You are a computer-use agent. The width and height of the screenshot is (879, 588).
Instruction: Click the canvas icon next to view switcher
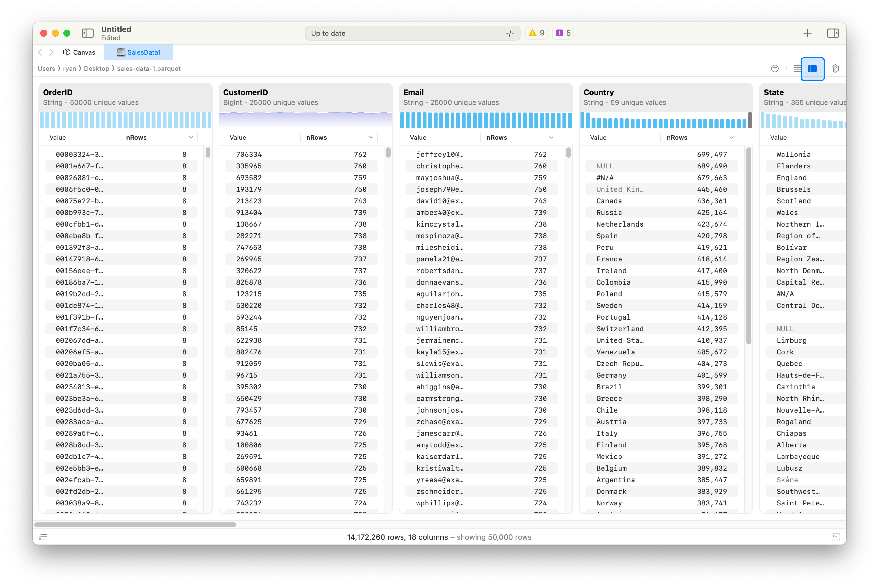tap(835, 69)
